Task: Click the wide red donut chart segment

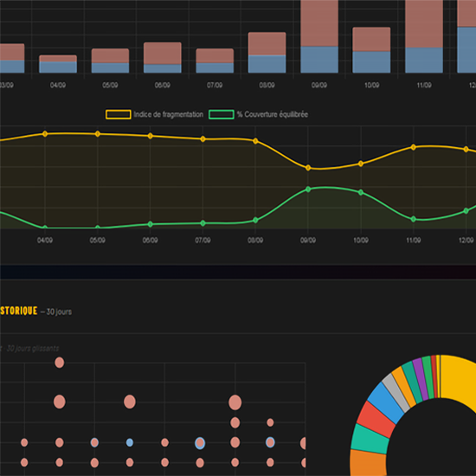Action: pos(376,420)
